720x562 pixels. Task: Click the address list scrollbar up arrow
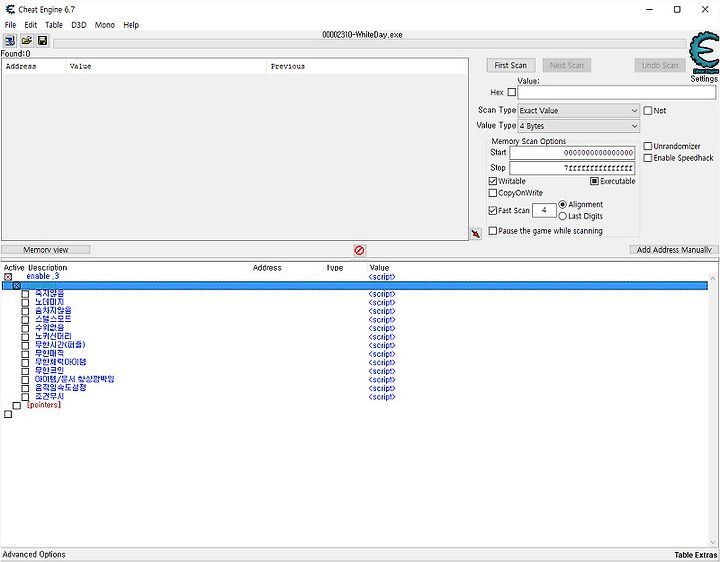[x=713, y=278]
